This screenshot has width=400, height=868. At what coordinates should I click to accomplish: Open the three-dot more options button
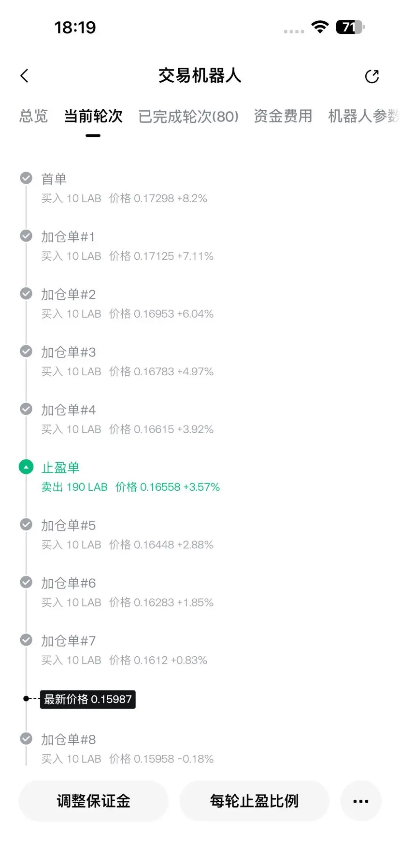pyautogui.click(x=361, y=801)
